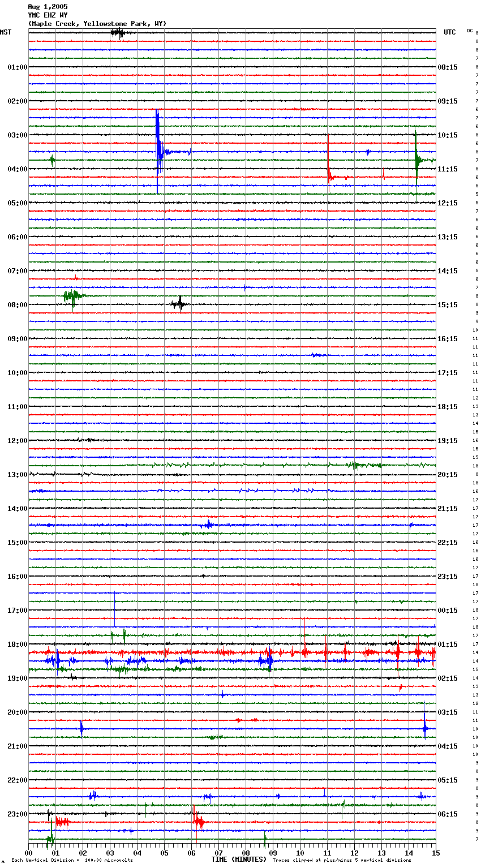Screen dimensions: 481x868
Task: Click 'Traces clipped at plus/minus 5 vertical divisions'
Action: tap(342, 861)
